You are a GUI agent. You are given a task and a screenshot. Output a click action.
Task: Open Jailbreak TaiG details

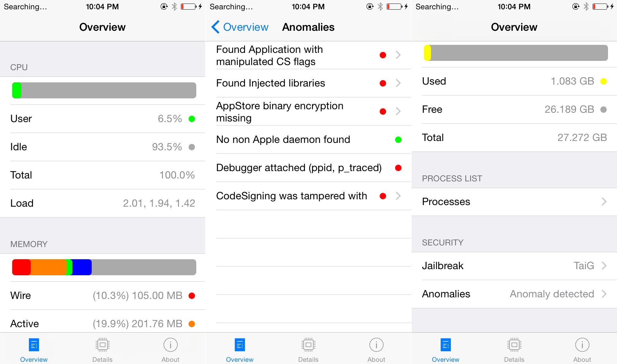[x=513, y=265]
